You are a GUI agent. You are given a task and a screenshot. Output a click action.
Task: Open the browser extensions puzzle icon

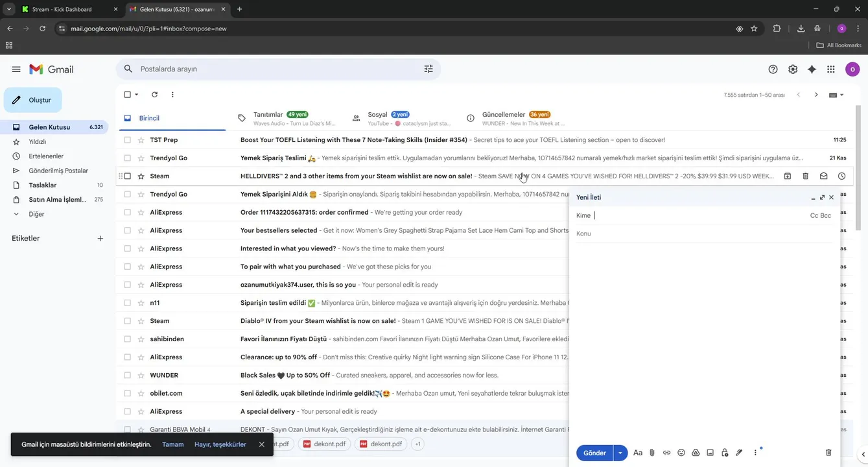[777, 29]
